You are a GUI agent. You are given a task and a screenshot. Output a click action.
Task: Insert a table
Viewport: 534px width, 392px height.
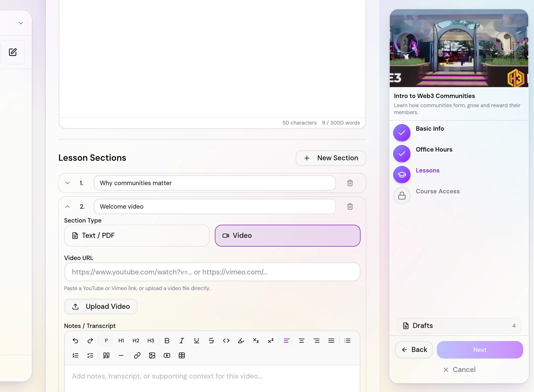[182, 355]
